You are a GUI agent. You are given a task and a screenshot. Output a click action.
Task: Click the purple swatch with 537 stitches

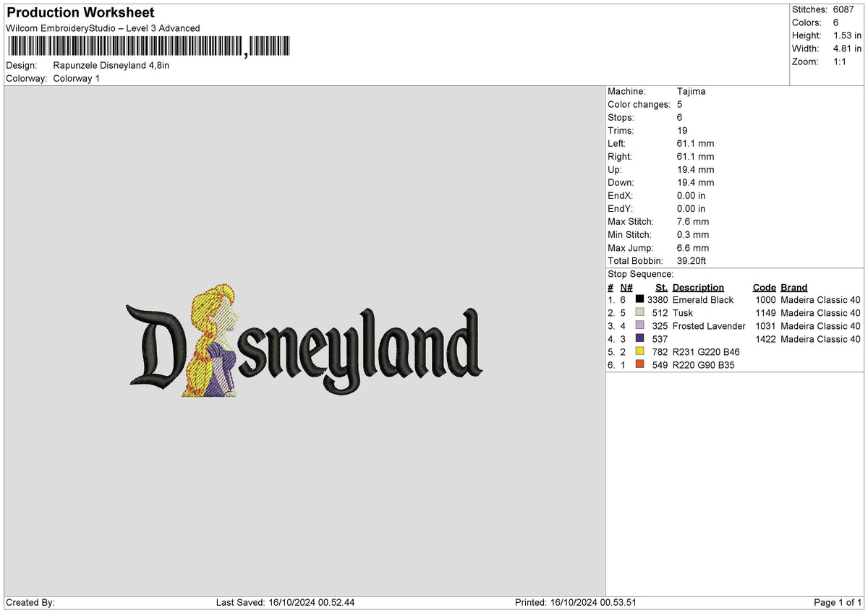click(639, 338)
